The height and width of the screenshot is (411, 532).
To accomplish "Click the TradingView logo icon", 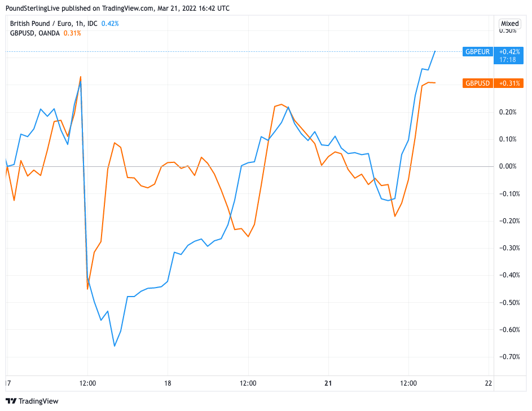I will tap(11, 401).
